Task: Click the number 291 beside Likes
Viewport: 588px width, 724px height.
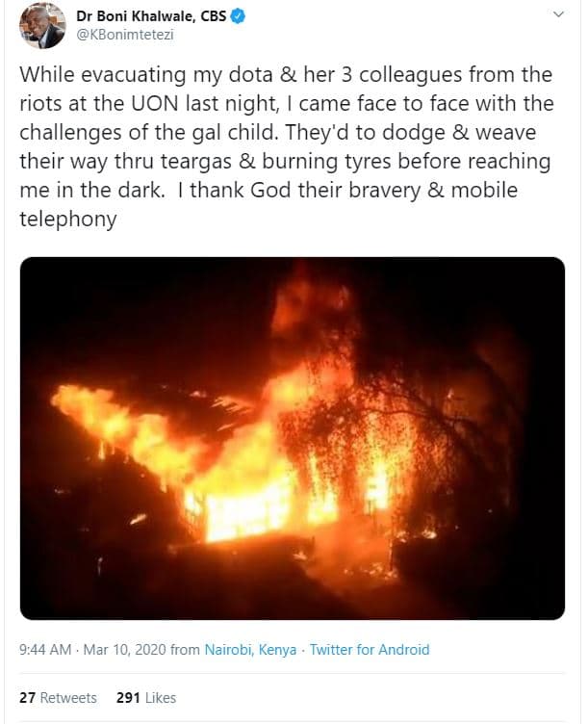Action: click(x=129, y=697)
